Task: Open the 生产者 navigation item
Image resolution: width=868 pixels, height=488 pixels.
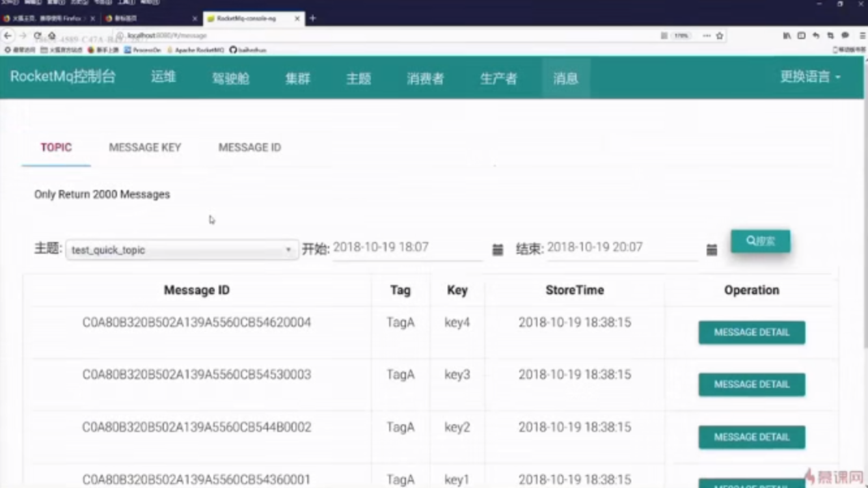Action: [499, 78]
